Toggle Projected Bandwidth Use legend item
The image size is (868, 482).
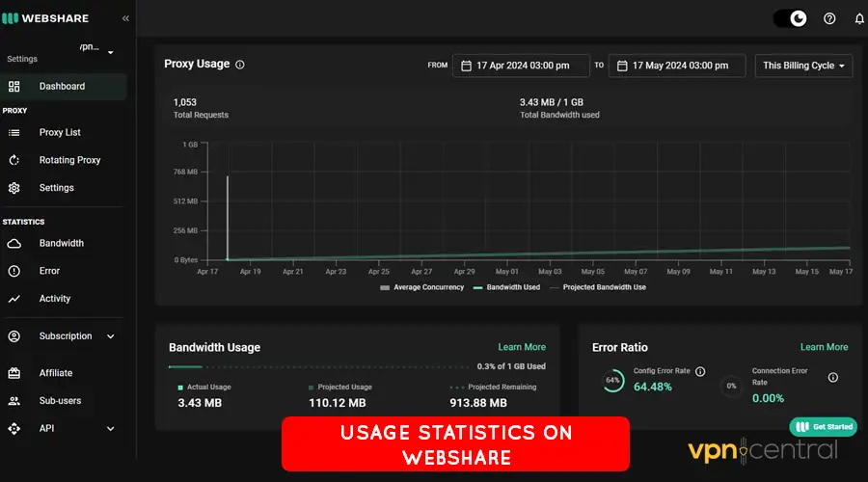click(598, 287)
